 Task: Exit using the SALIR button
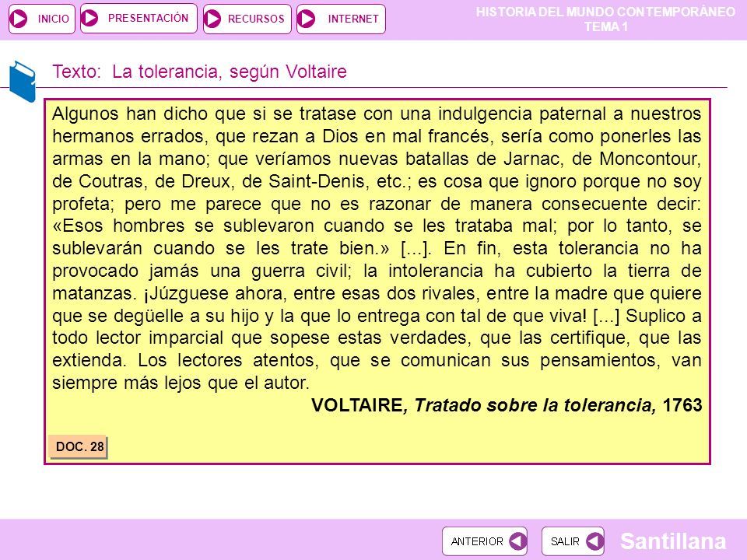[x=573, y=541]
